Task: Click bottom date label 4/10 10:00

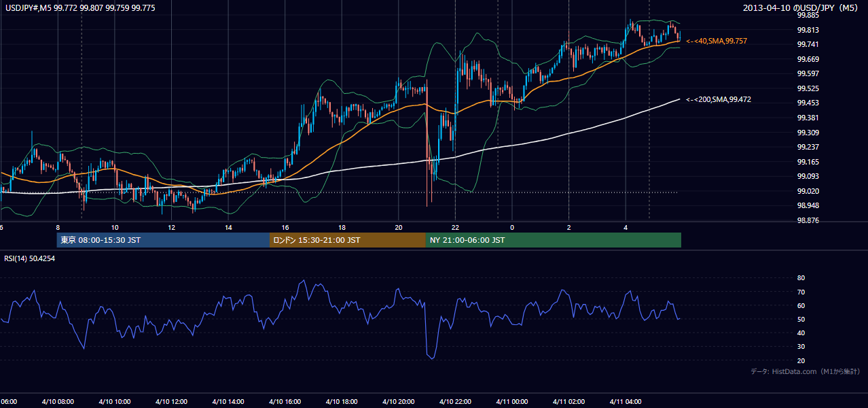Action: (x=114, y=401)
